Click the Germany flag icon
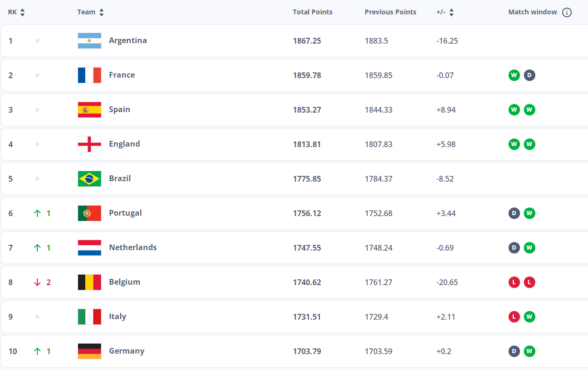588x369 pixels. pyautogui.click(x=90, y=351)
